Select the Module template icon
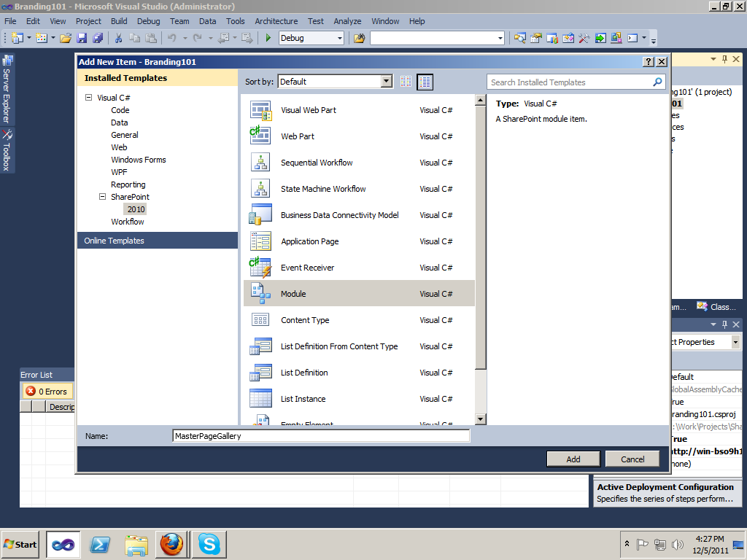 pos(261,293)
